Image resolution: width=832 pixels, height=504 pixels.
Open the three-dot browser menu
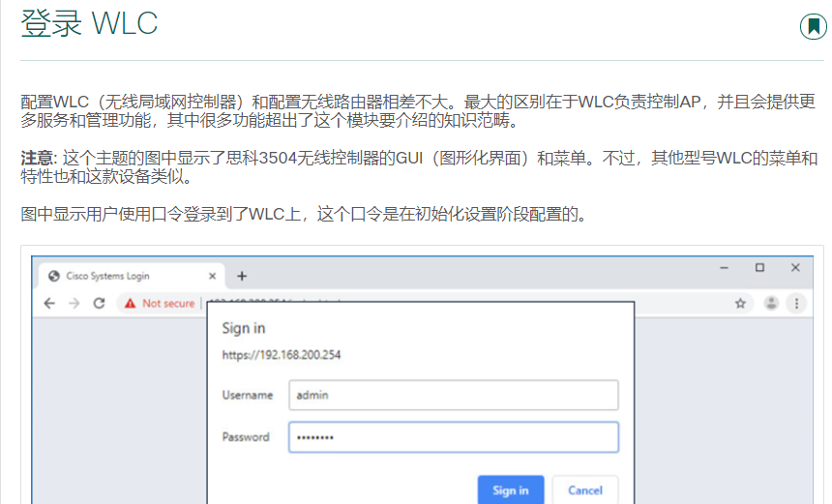tap(796, 303)
